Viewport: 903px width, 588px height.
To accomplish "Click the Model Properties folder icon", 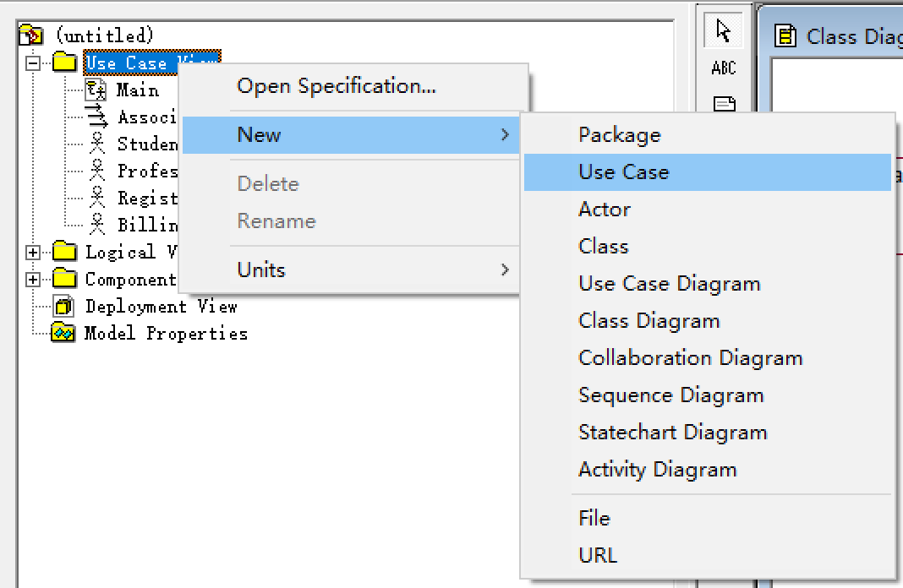I will (x=63, y=333).
